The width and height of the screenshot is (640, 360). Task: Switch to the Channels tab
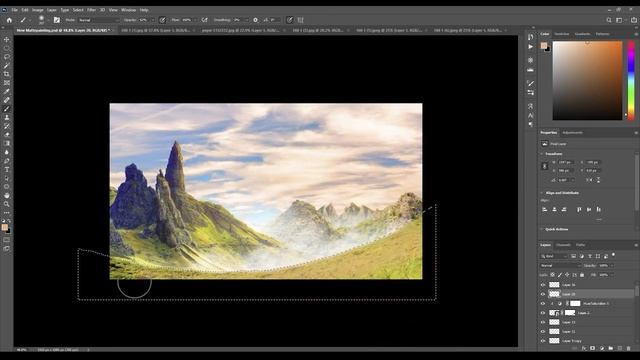(564, 245)
